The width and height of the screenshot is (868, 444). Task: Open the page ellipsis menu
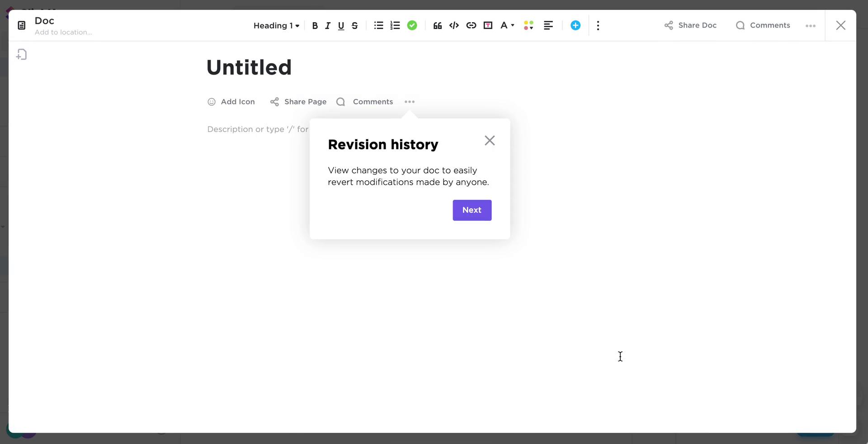coord(410,102)
